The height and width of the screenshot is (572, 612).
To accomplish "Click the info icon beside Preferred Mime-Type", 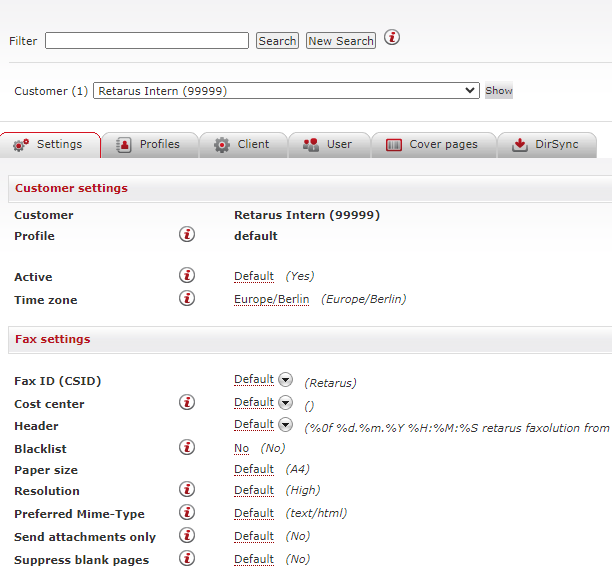I will [x=187, y=513].
